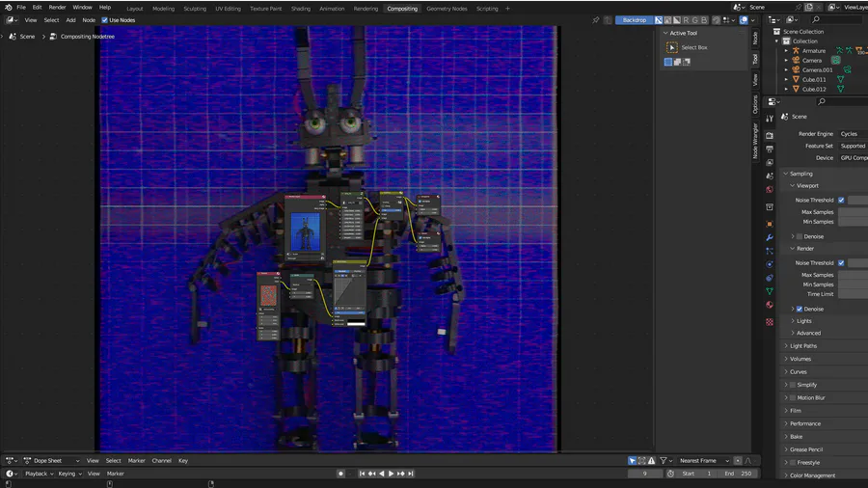
Task: Choose the Subtract selection mode icon
Action: point(687,62)
